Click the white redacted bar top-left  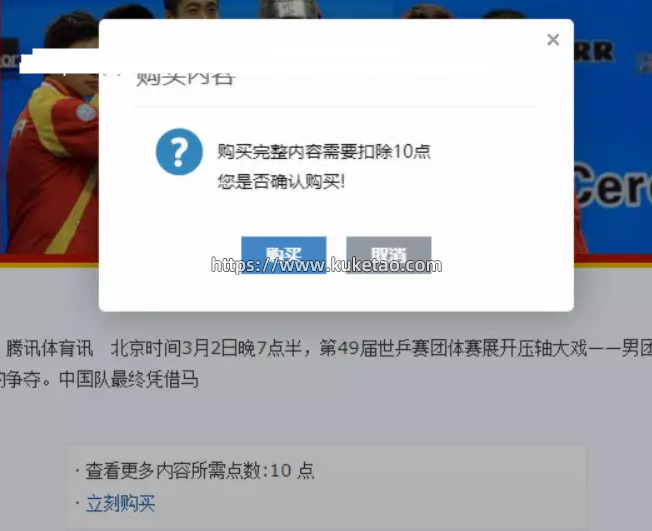coord(58,61)
